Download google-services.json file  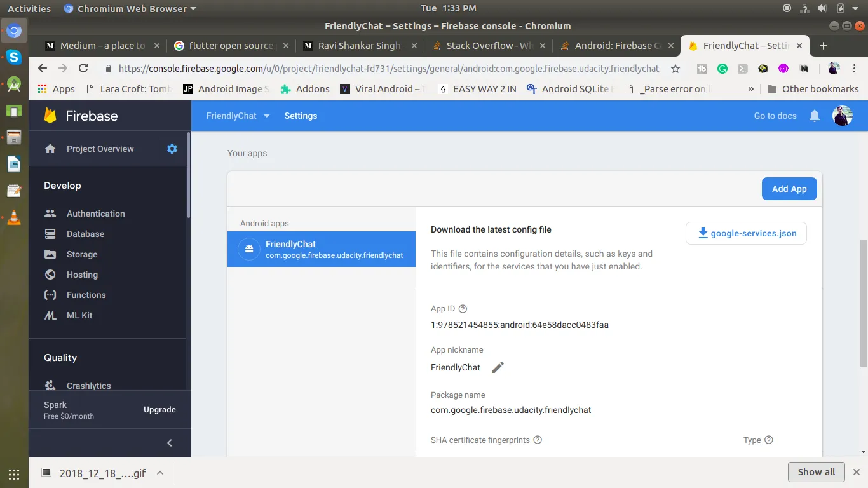click(746, 233)
